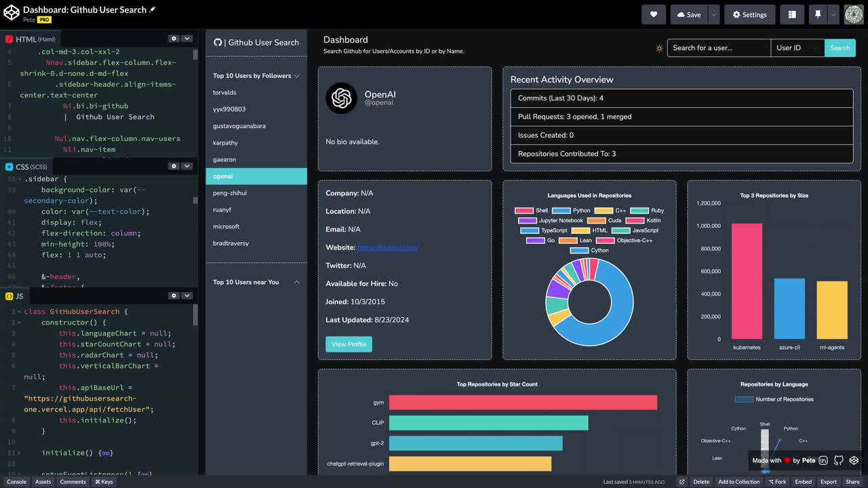Toggle Jupyter Notebook legend item
This screenshot has height=488, width=868.
[x=551, y=220]
